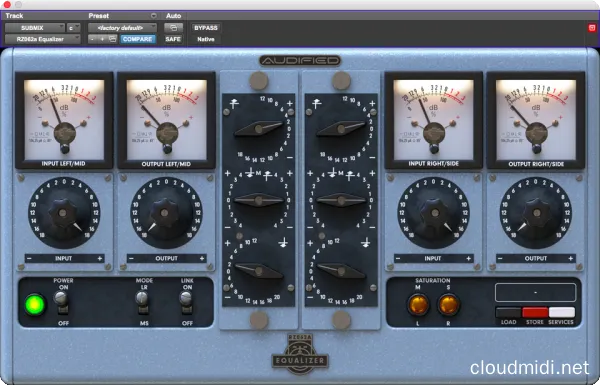The image size is (600, 385).
Task: Click the preset name display field above LOAD
Action: 535,292
